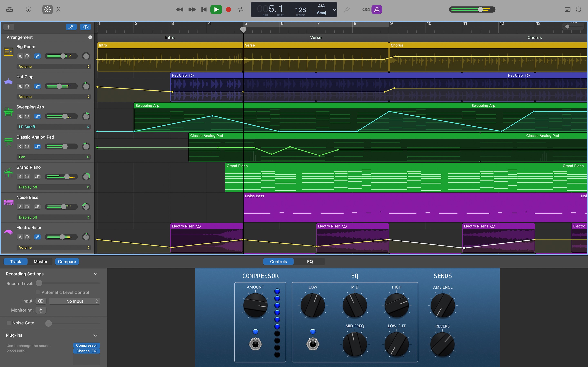The height and width of the screenshot is (367, 588).
Task: Click the Arrangement track add button
Action: point(90,37)
